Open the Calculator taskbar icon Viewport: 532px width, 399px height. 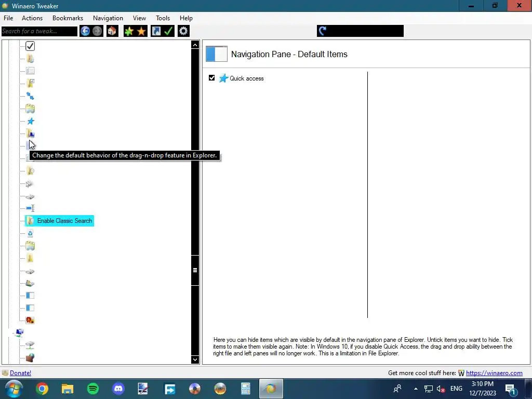click(246, 389)
